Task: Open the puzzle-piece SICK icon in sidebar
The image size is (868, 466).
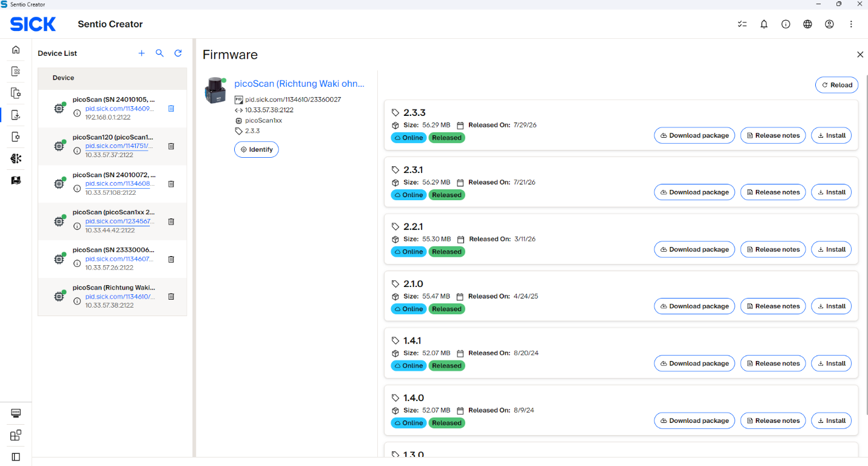Action: pyautogui.click(x=16, y=158)
